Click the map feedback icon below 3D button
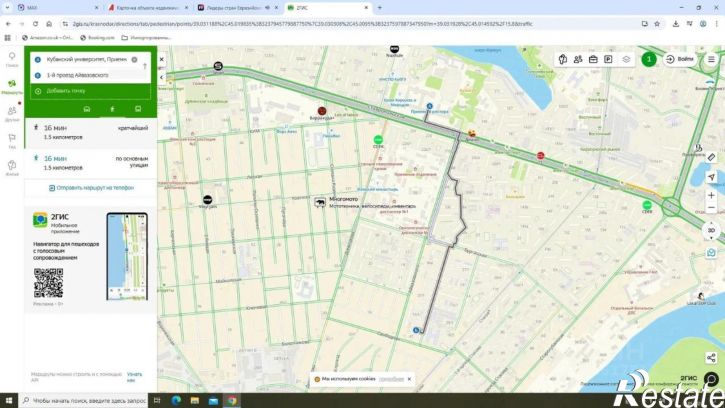 point(711,253)
